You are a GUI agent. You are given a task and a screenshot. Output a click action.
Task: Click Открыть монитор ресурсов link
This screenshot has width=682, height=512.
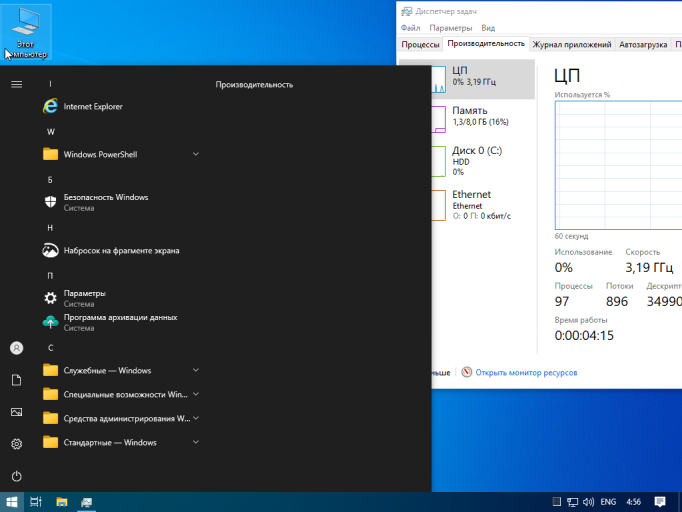click(526, 372)
